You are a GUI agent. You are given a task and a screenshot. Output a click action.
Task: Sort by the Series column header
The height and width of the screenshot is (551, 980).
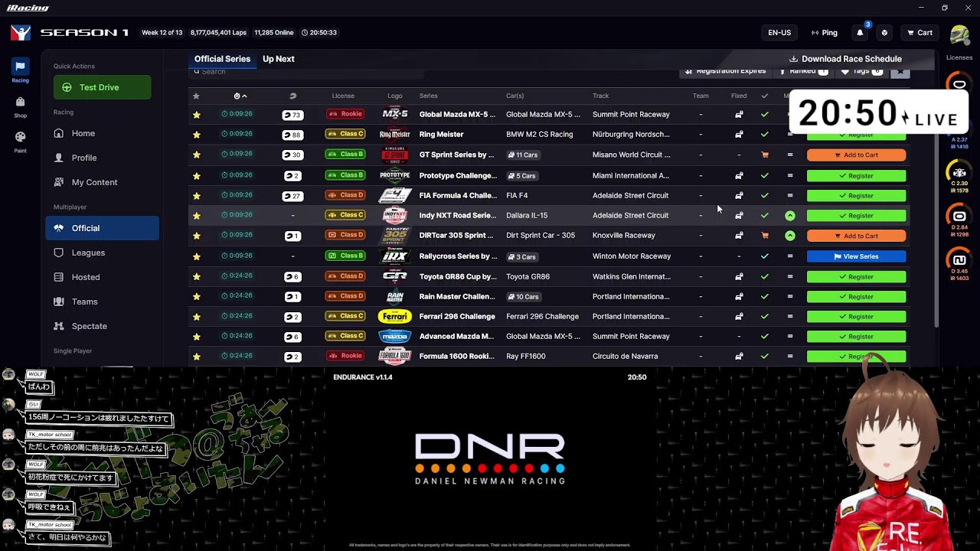point(428,96)
